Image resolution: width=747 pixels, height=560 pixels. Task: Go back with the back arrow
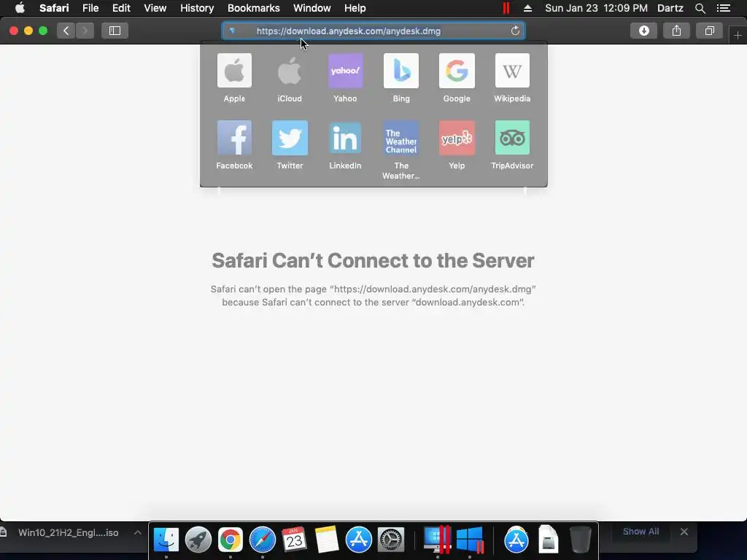coord(66,31)
